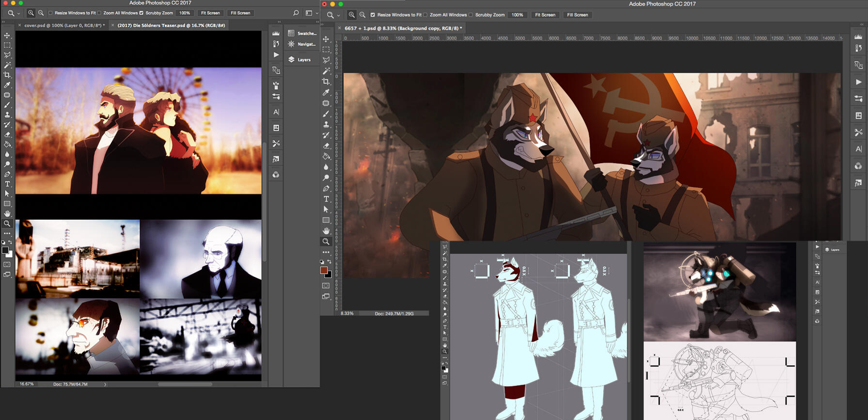
Task: Select Dodge tool in right window
Action: 326,178
